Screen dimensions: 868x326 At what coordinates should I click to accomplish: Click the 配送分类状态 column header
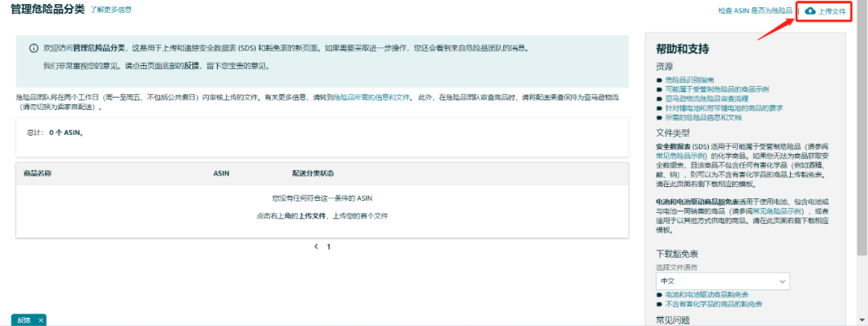[313, 173]
